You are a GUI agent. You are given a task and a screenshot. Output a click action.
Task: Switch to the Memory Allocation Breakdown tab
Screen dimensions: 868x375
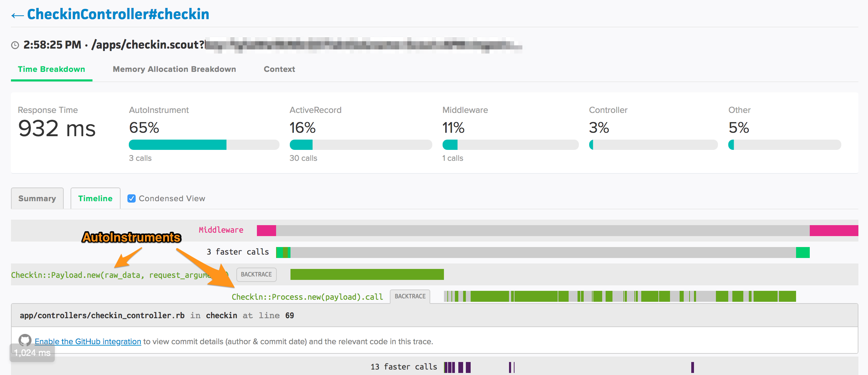174,69
